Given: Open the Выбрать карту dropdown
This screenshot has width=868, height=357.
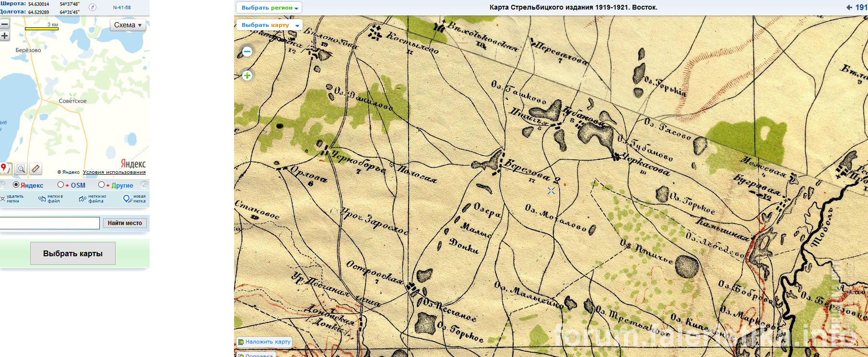Looking at the screenshot, I should click(x=269, y=25).
